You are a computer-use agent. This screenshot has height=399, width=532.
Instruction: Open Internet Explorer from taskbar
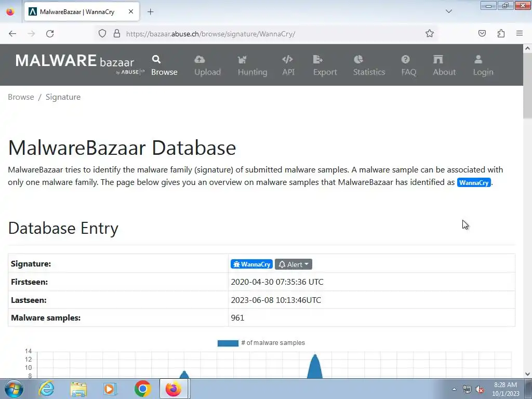point(46,389)
